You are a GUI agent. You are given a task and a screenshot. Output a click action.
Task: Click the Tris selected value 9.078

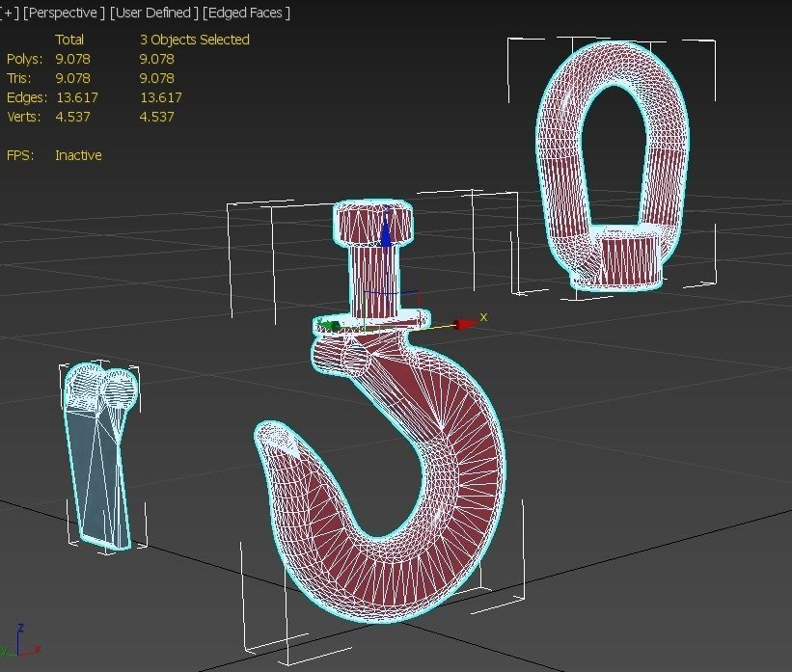156,78
